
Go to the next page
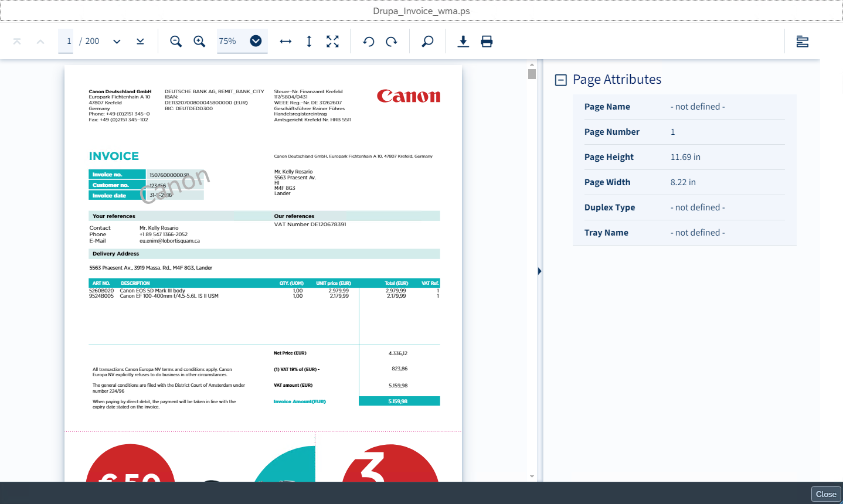coord(117,41)
